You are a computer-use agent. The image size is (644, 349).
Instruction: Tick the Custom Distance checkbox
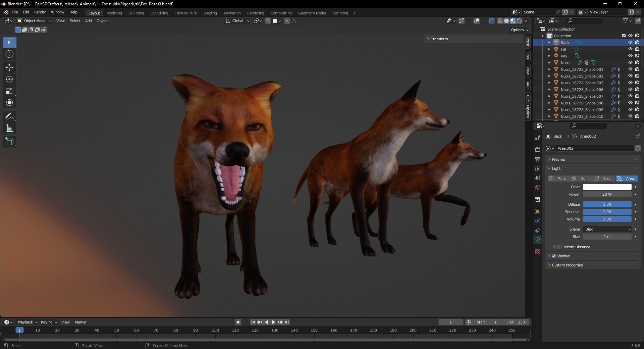[x=558, y=247]
